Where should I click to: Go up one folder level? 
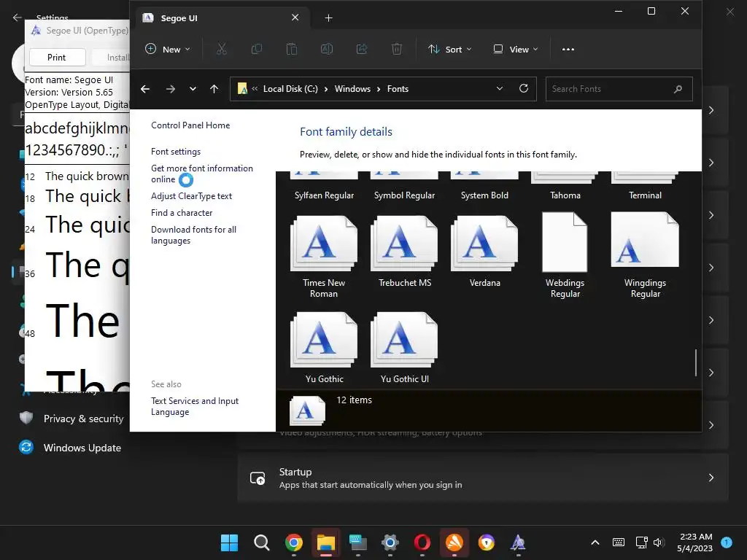coord(214,89)
